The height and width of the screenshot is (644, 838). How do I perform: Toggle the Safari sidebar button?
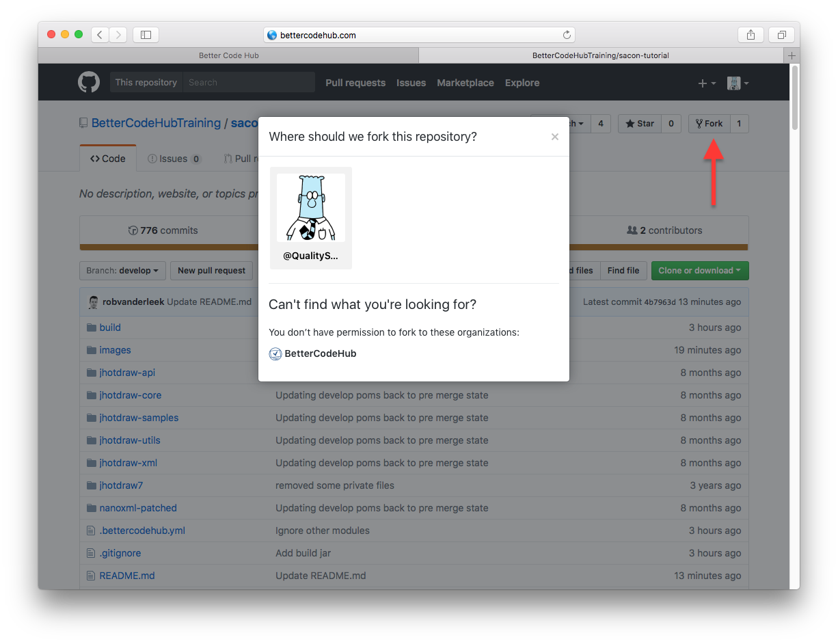pos(146,35)
